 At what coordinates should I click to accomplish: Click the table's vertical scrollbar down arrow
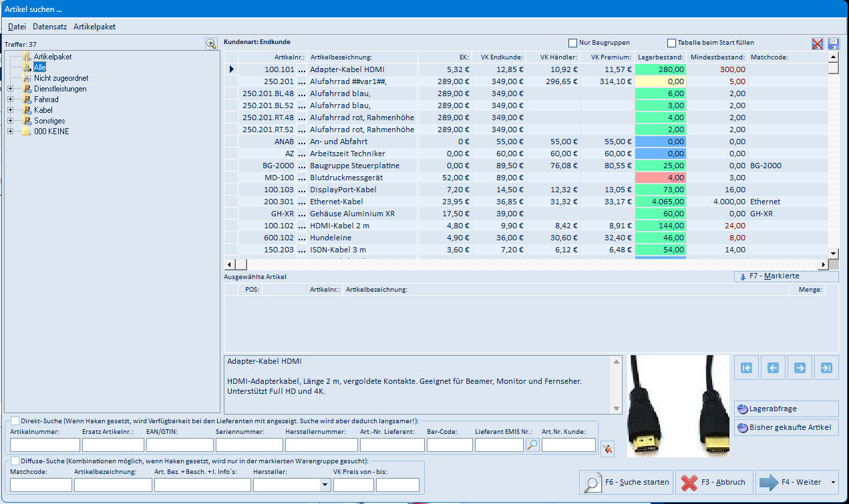tap(833, 253)
